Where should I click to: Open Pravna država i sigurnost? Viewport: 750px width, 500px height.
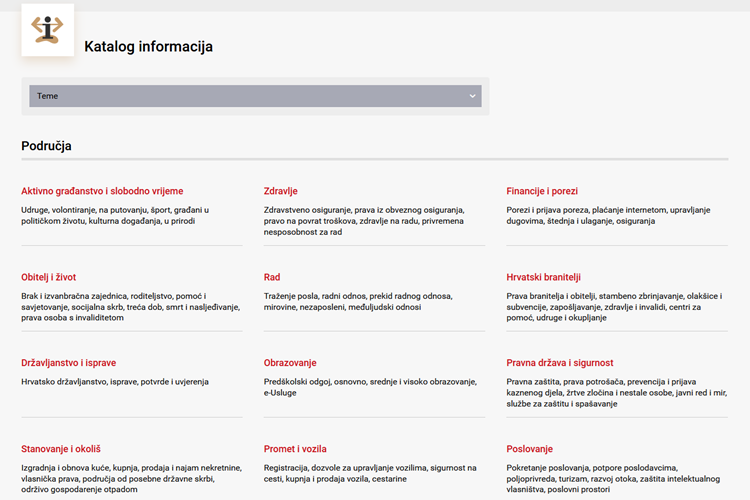coord(560,363)
